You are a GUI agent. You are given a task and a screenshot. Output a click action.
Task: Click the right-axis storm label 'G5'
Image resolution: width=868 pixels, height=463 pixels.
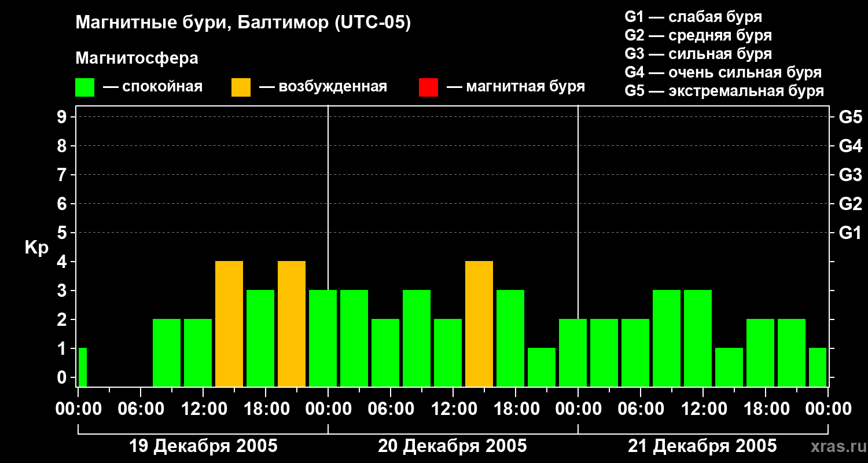pyautogui.click(x=850, y=117)
